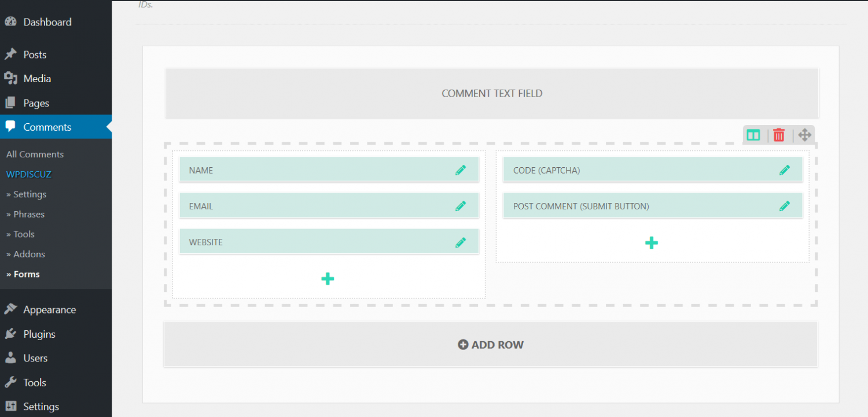Open the WPDISCUZ settings link
This screenshot has height=417, width=868.
tap(28, 174)
